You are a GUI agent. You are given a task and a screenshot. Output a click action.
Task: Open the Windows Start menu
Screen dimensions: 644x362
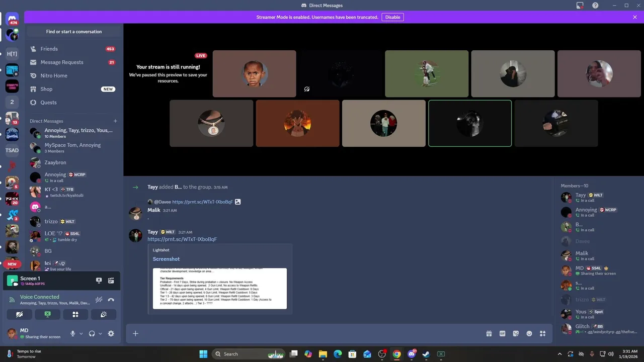[x=203, y=354]
